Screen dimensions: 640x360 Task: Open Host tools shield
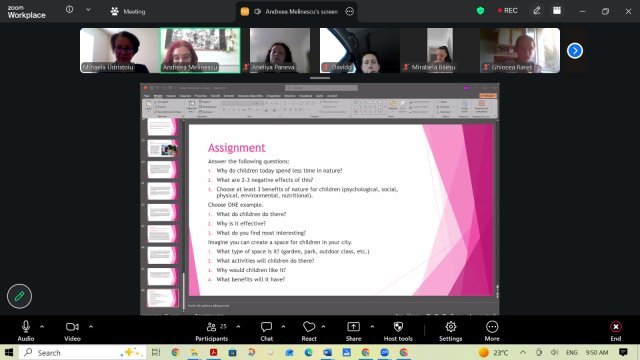click(x=398, y=331)
